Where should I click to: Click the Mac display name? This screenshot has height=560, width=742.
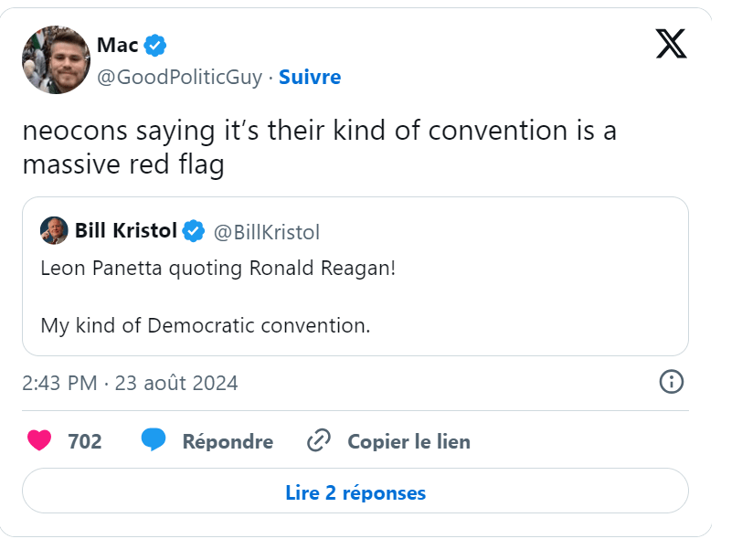(117, 45)
